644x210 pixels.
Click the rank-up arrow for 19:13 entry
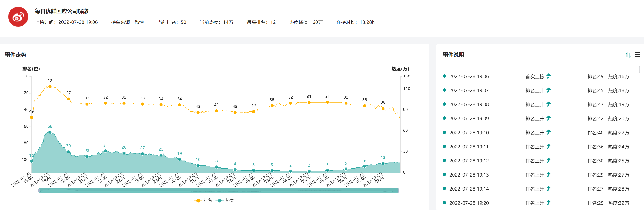pyautogui.click(x=549, y=174)
